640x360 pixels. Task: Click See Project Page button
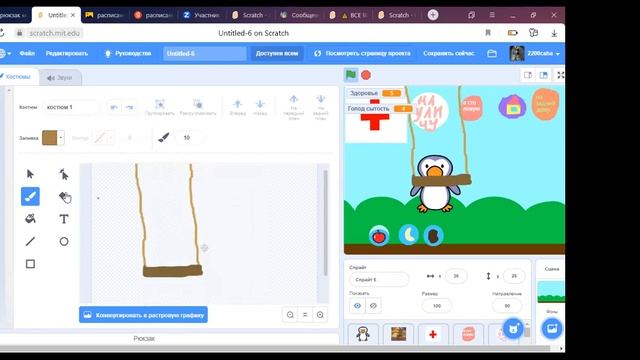click(x=362, y=53)
